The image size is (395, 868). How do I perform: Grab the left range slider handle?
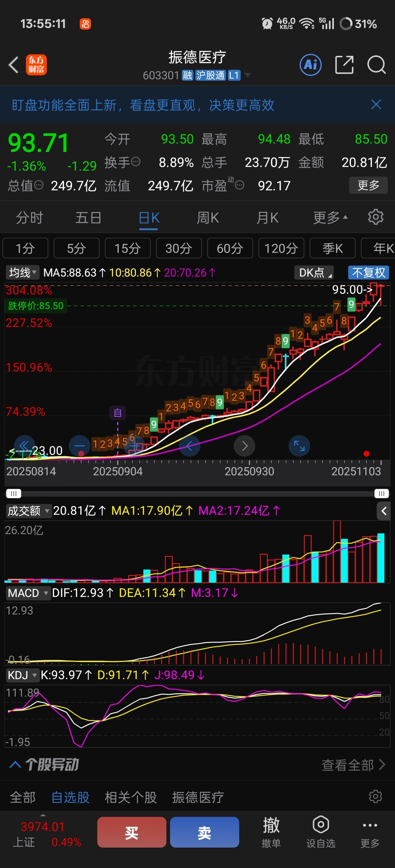pyautogui.click(x=14, y=494)
